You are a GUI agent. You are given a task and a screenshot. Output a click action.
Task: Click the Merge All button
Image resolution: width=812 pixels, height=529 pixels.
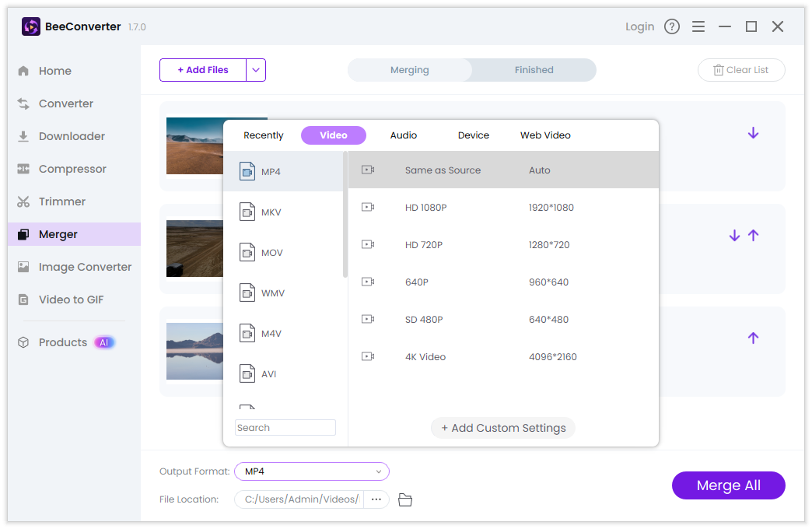pos(728,485)
